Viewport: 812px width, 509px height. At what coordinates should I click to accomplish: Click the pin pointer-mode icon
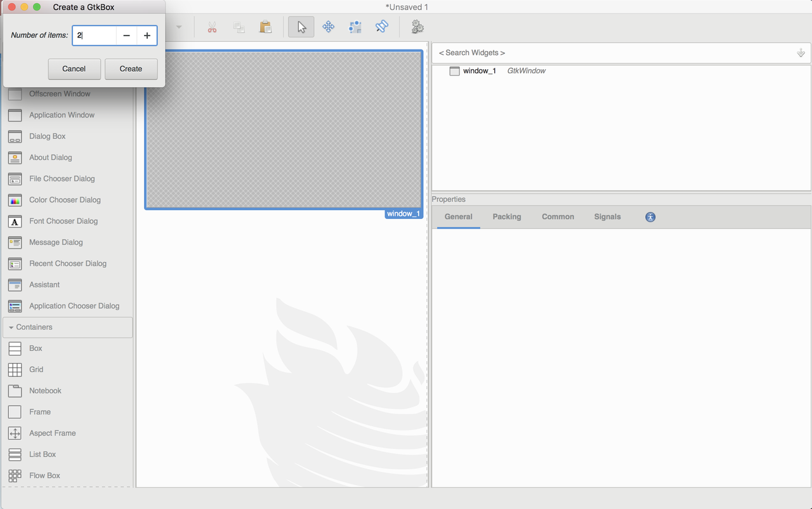click(381, 27)
